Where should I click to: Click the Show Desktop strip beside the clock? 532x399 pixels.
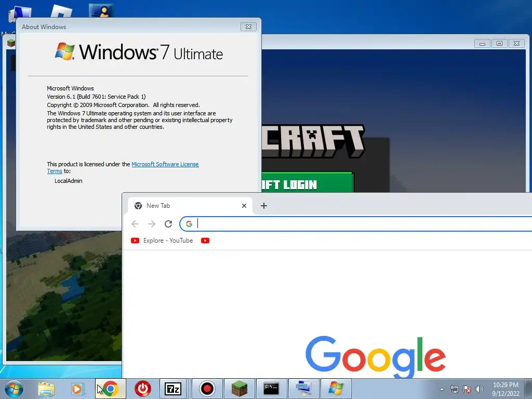coord(529,389)
